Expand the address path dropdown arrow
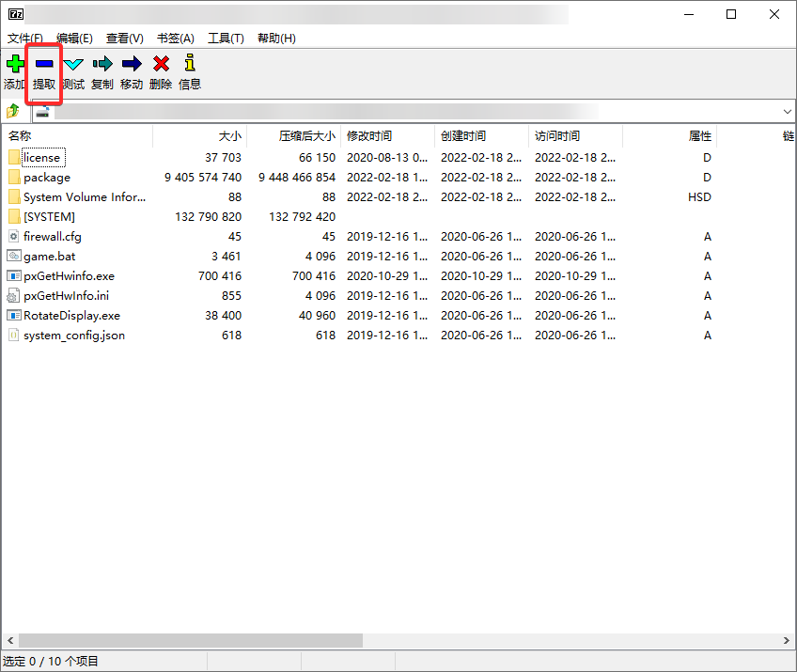Image resolution: width=797 pixels, height=672 pixels. pos(787,112)
